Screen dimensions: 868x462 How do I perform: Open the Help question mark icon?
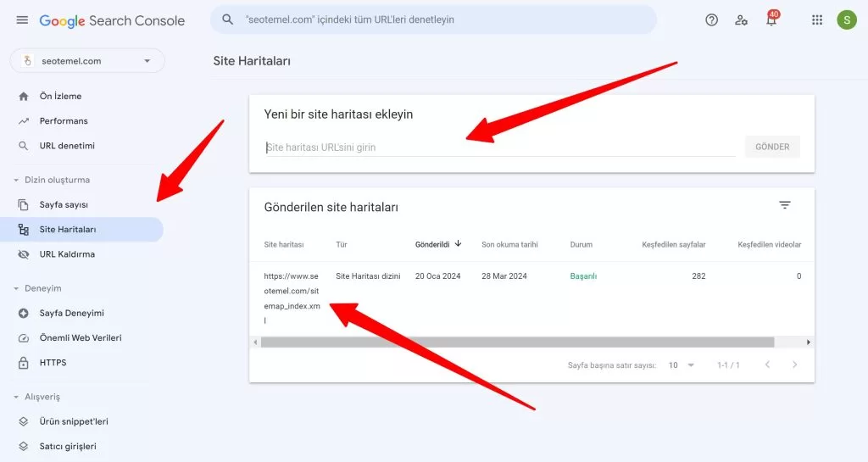(x=712, y=19)
